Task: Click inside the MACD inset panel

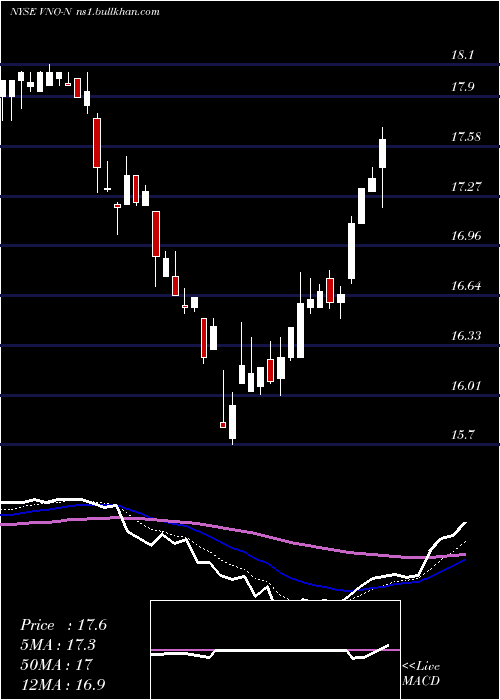Action: tap(275, 650)
